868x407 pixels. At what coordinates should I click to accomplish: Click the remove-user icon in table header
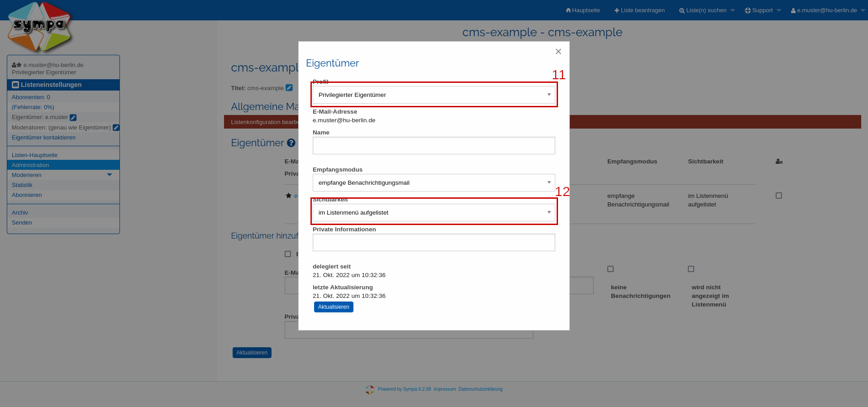[x=779, y=162]
